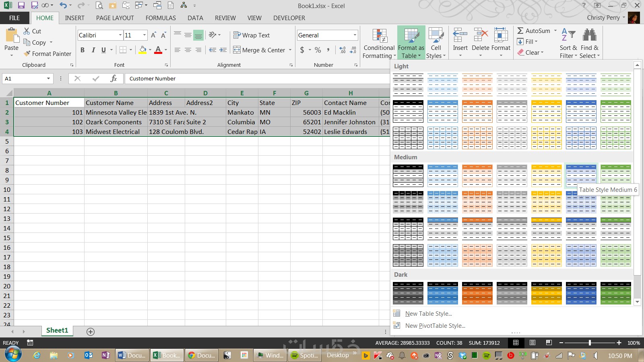Image resolution: width=644 pixels, height=362 pixels.
Task: Click the Conditional Formatting icon
Action: [380, 35]
